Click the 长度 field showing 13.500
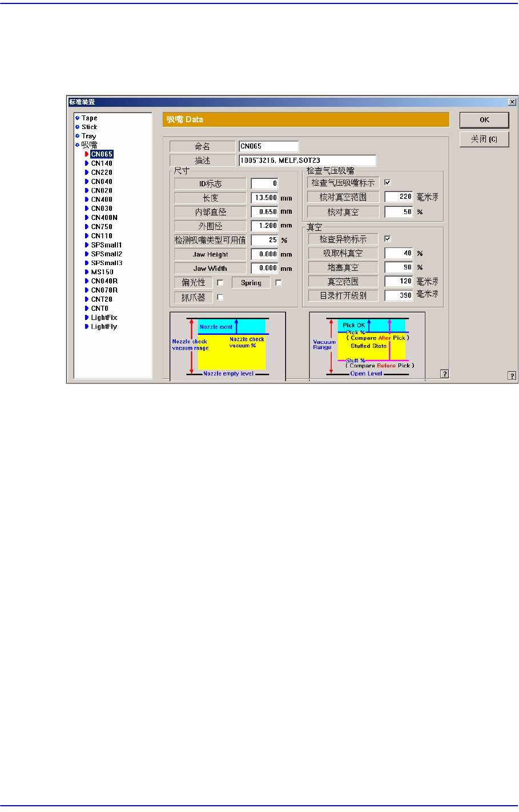This screenshot has width=519, height=812. pos(264,198)
